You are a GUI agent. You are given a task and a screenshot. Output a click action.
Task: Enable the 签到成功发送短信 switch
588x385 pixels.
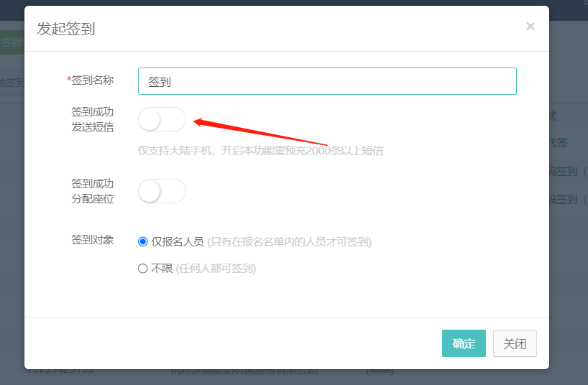point(162,119)
